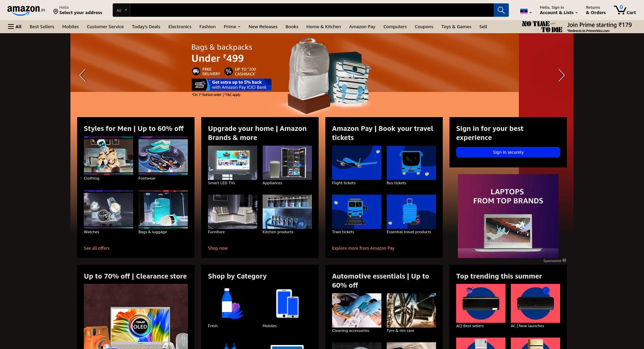
Task: Open the Kitchen products thumbnail
Action: click(x=287, y=212)
